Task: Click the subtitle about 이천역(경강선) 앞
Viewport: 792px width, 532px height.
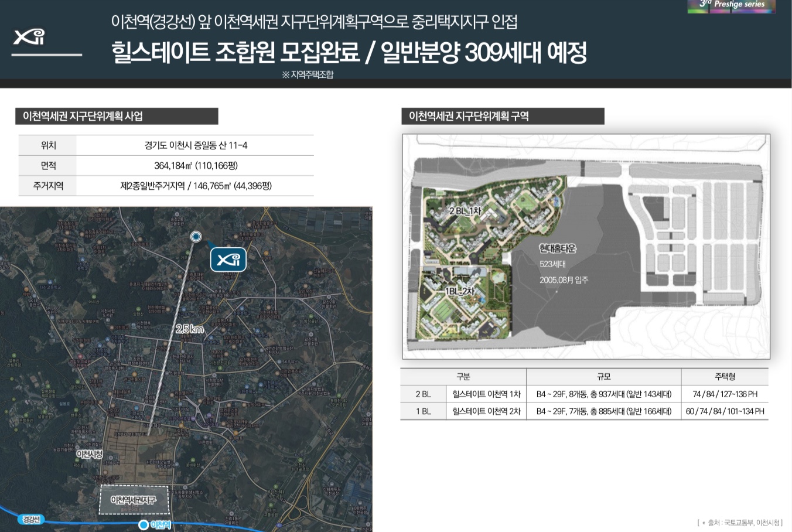Action: (314, 22)
